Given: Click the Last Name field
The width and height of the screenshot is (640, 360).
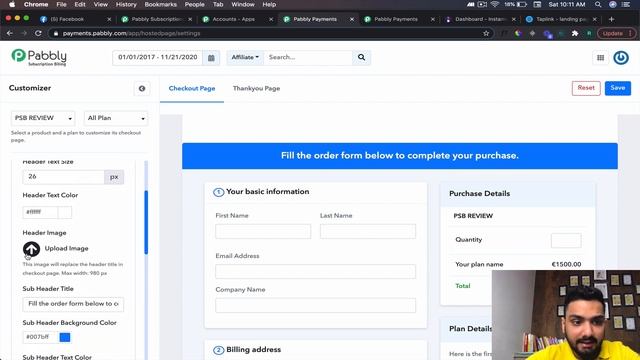Looking at the screenshot, I should point(368,231).
